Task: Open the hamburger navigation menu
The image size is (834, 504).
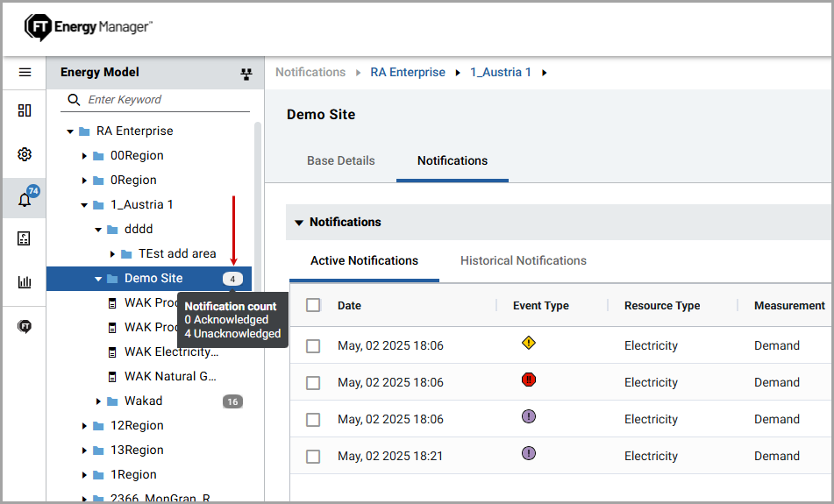Action: 25,73
